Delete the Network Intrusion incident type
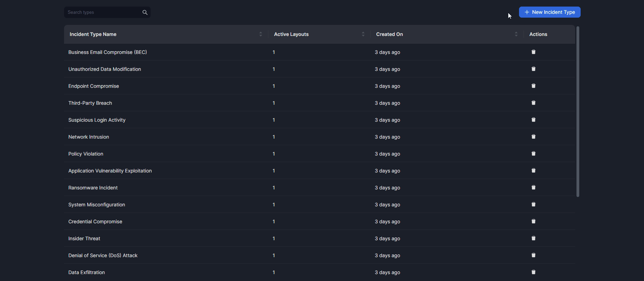 point(533,137)
